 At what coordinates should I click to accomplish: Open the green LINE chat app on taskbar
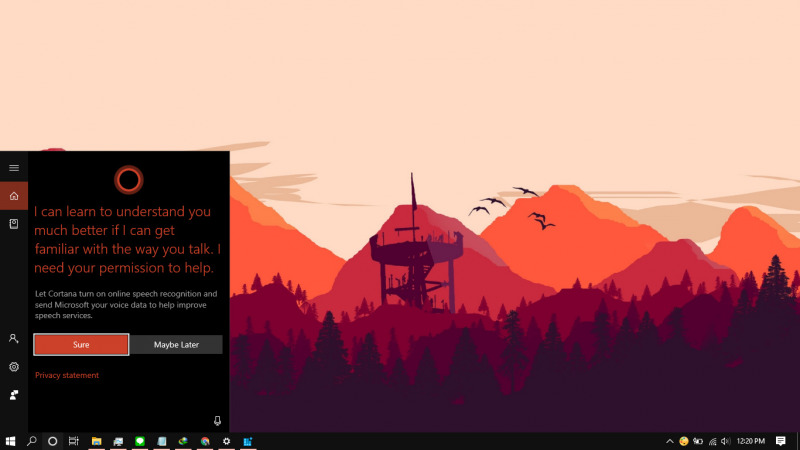click(x=140, y=441)
